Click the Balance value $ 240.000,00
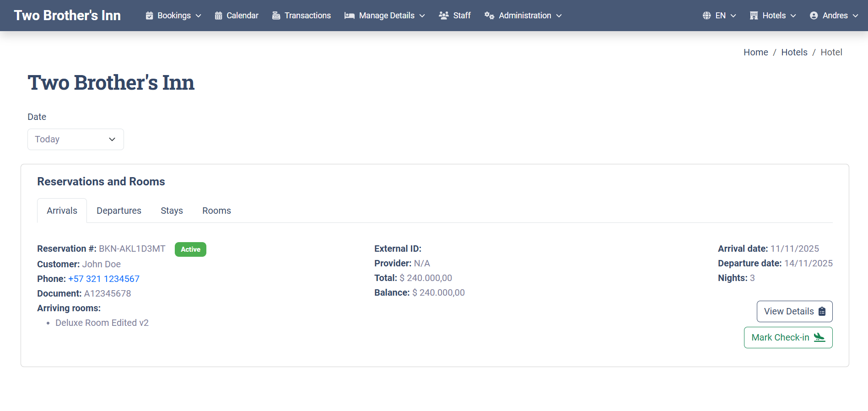Viewport: 868px width, 411px height. 438,292
